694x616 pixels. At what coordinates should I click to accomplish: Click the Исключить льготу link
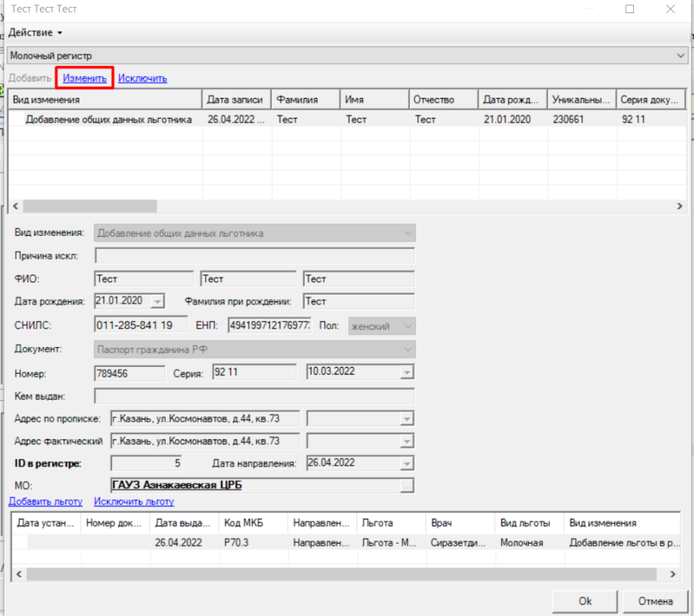point(133,502)
